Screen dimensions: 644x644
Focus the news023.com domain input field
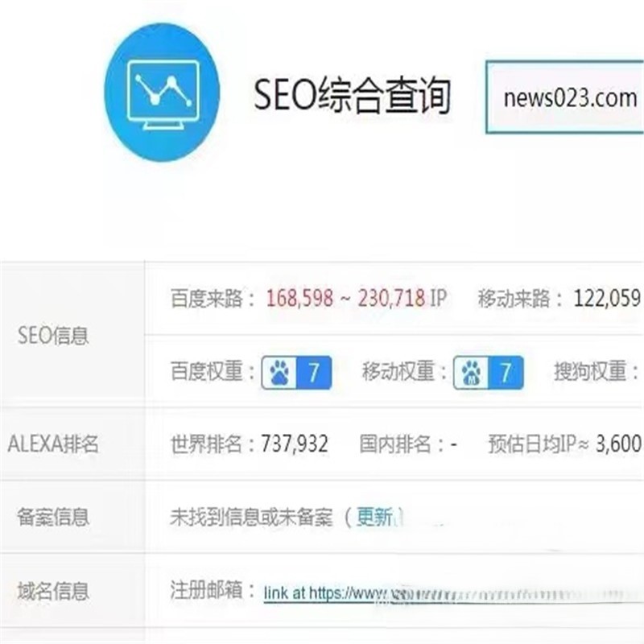[x=565, y=97]
